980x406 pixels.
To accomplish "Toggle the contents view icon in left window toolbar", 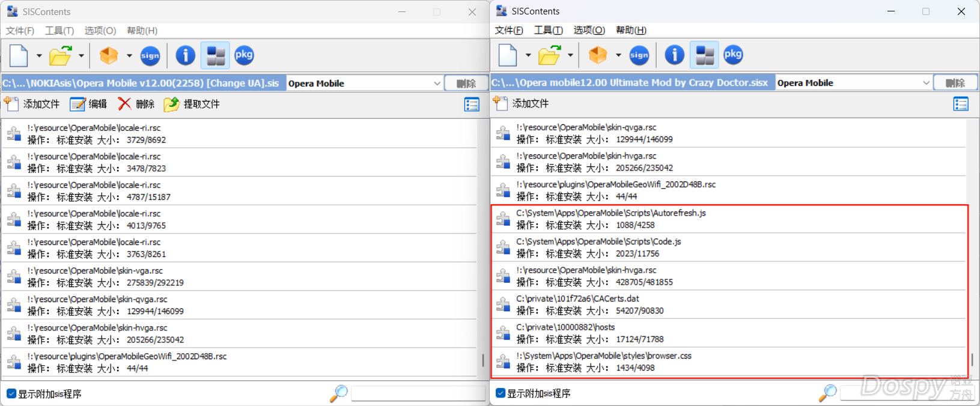I will tap(215, 56).
